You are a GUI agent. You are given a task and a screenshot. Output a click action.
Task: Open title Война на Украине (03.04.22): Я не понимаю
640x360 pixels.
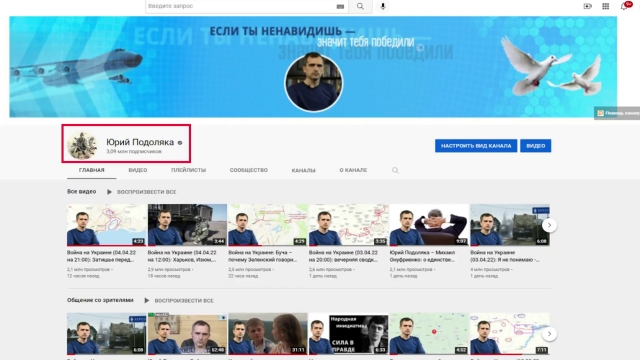click(504, 256)
